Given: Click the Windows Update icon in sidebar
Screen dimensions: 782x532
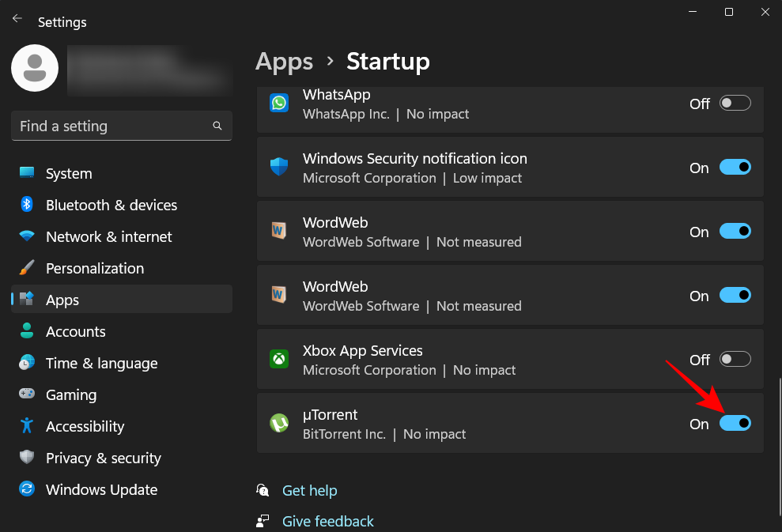Looking at the screenshot, I should click(x=26, y=489).
